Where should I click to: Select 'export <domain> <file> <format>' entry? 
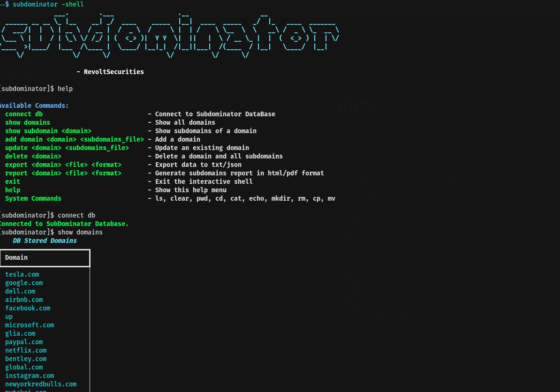pos(63,165)
